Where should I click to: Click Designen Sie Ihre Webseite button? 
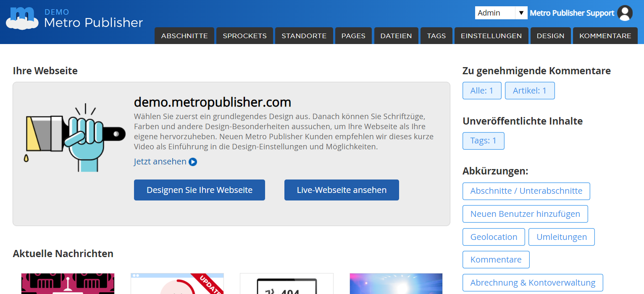point(200,190)
